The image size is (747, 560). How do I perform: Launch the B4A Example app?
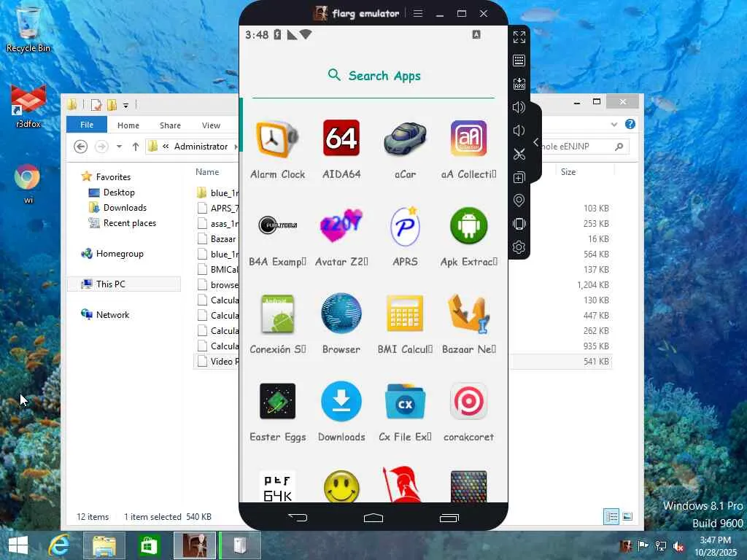(x=278, y=225)
